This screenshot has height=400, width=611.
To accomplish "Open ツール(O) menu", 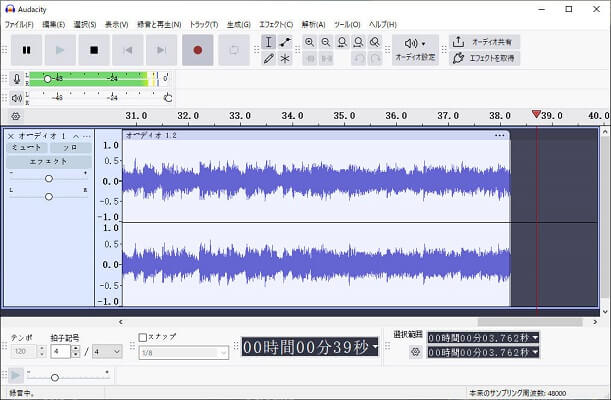I will pos(347,24).
